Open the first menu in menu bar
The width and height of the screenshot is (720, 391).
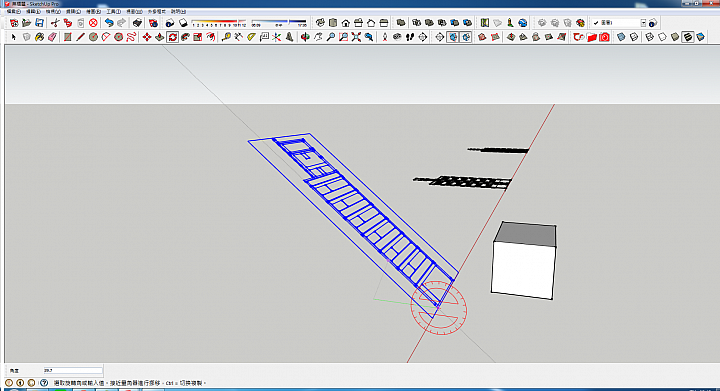(13, 11)
